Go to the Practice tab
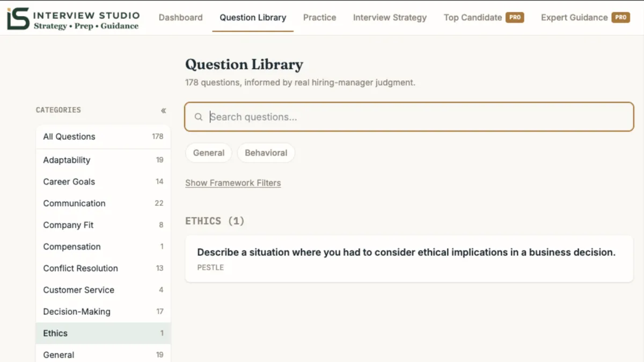 [x=320, y=17]
